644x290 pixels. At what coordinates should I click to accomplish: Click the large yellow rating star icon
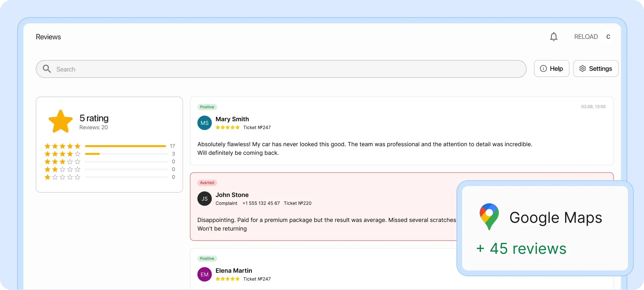(x=60, y=121)
